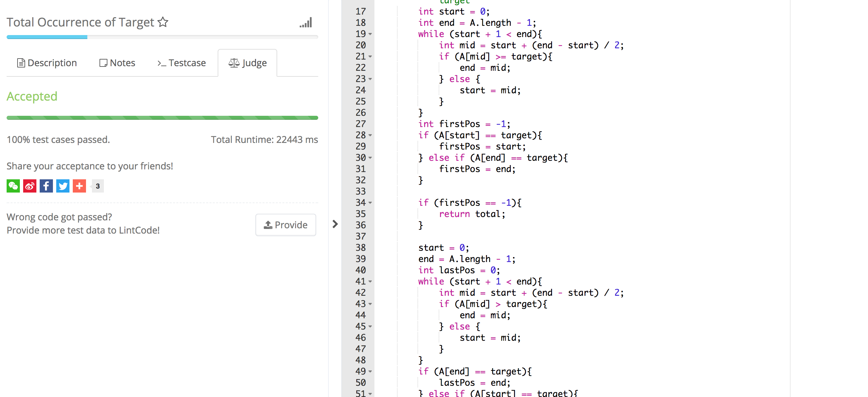This screenshot has height=397, width=868.
Task: Share acceptance via Twitter icon
Action: click(x=63, y=186)
